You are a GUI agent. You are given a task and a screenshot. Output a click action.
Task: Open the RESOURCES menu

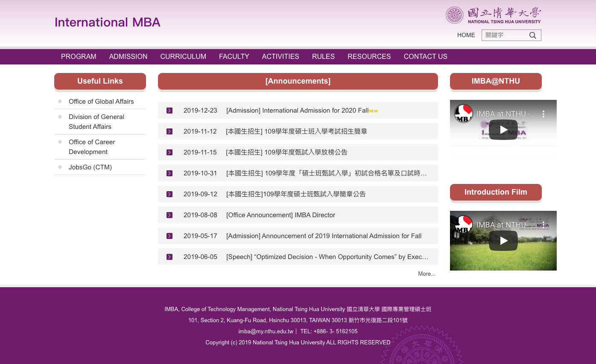[369, 56]
